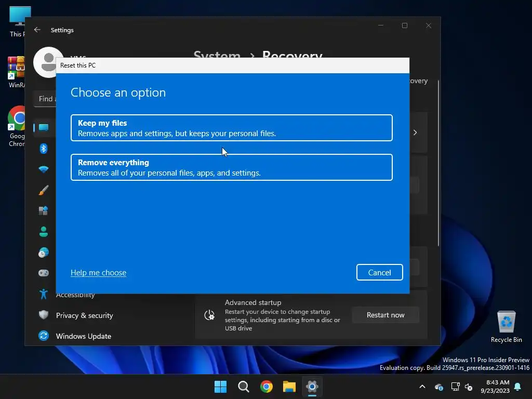Go back with the Settings back arrow
This screenshot has width=532, height=399.
pyautogui.click(x=37, y=30)
